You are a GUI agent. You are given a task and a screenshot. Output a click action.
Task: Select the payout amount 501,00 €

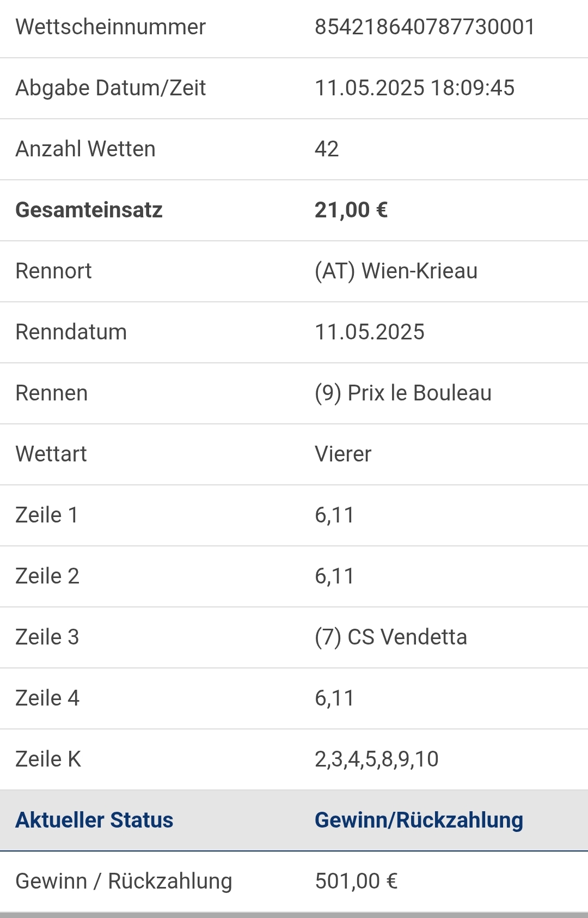point(356,881)
